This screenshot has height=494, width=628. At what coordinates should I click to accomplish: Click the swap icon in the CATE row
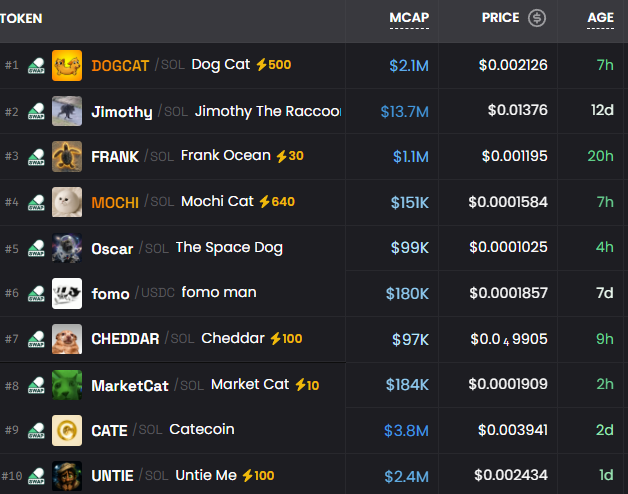click(x=36, y=431)
